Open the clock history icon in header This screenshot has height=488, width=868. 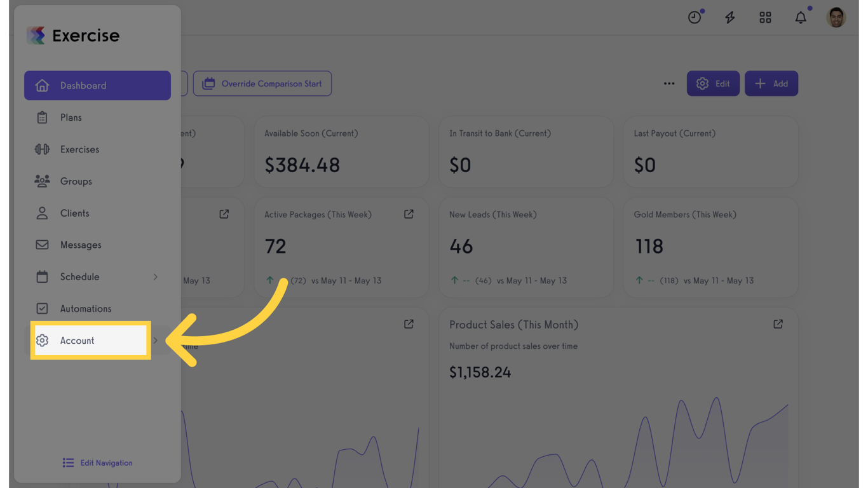point(695,17)
